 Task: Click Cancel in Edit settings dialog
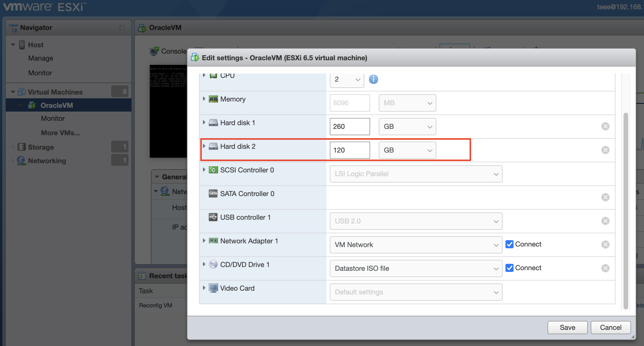tap(611, 327)
